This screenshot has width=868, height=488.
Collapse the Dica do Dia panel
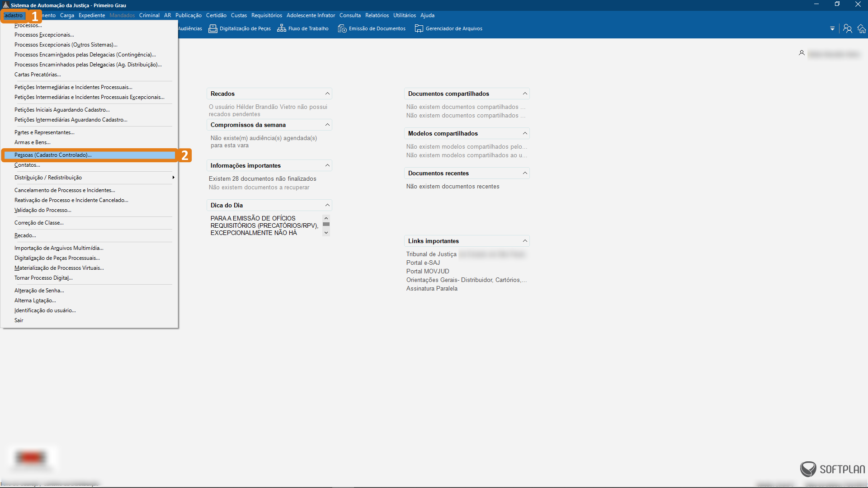[x=327, y=205]
